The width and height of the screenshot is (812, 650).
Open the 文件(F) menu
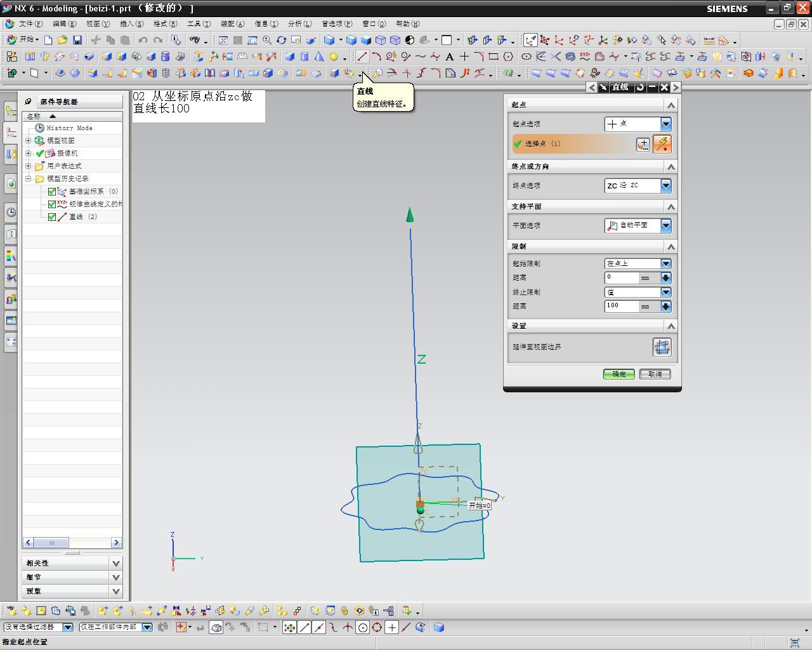tap(30, 23)
